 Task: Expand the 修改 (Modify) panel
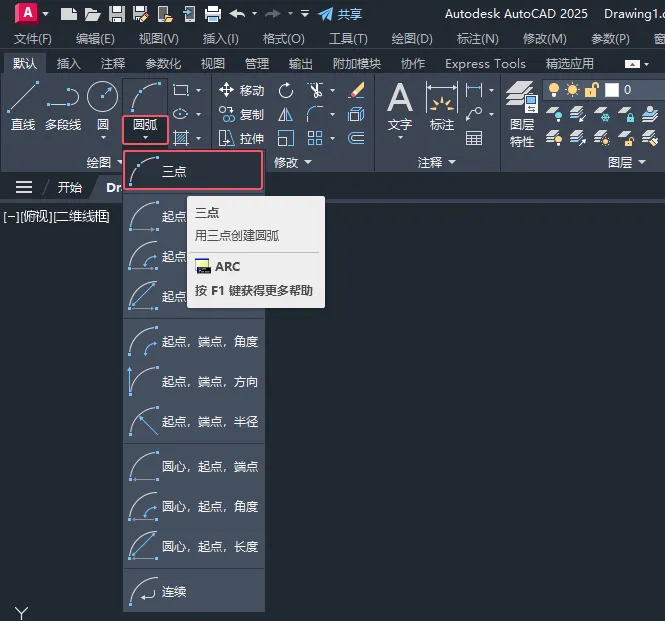293,162
